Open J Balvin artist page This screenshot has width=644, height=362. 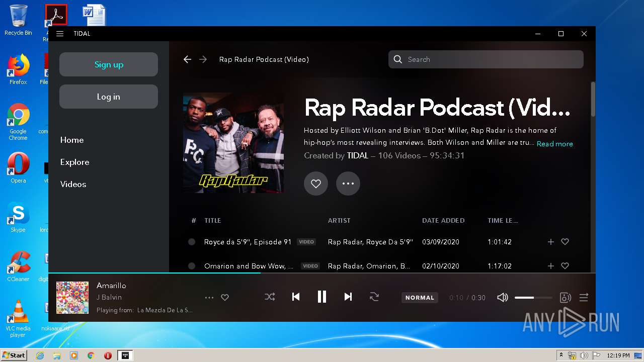tap(109, 297)
